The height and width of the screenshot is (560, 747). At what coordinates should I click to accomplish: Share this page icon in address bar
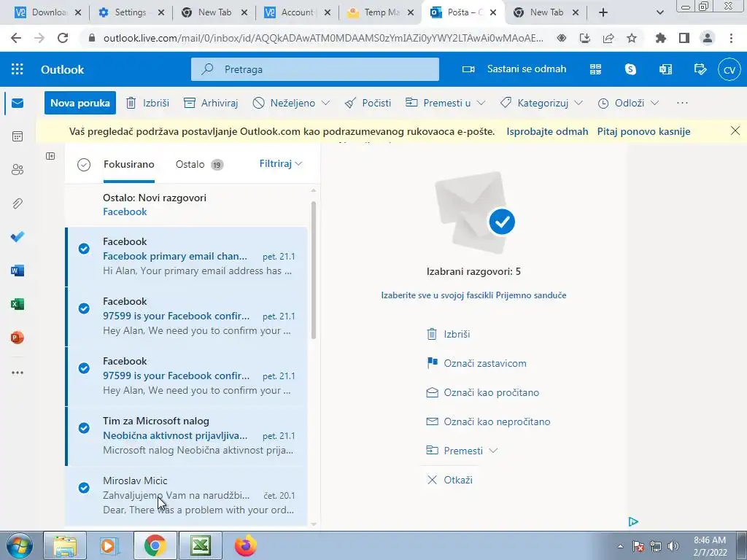(x=608, y=38)
